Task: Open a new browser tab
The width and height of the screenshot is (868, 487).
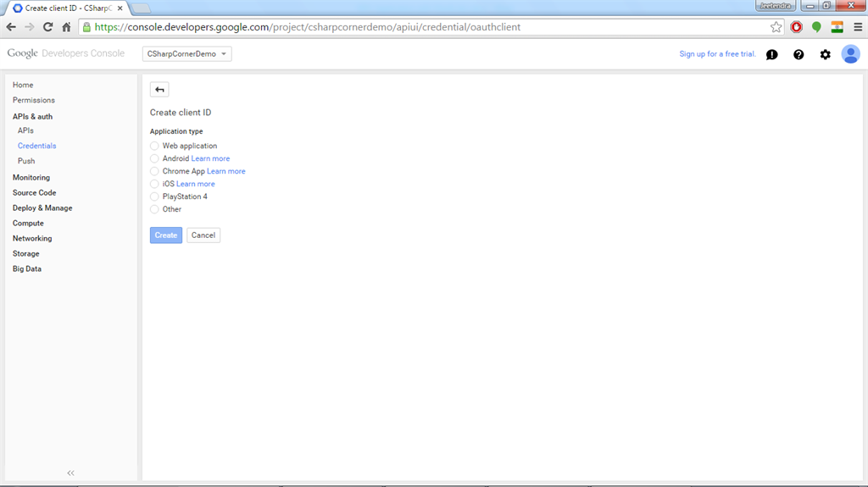Action: [142, 8]
